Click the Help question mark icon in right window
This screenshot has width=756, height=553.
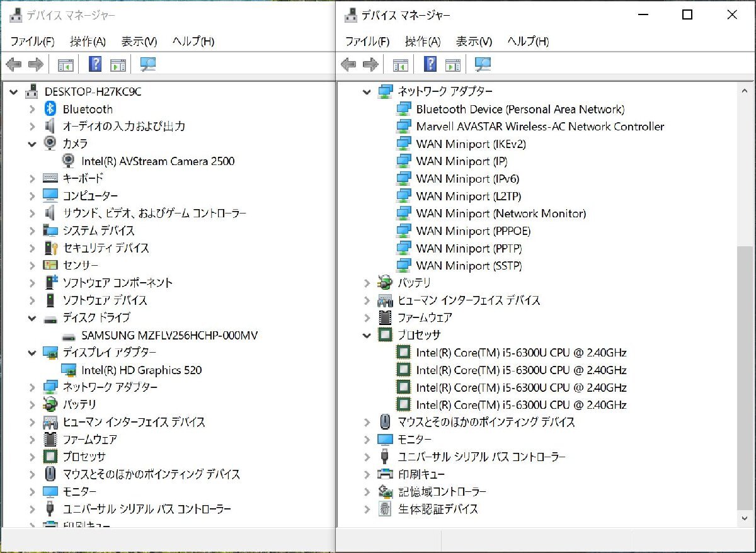(x=430, y=64)
